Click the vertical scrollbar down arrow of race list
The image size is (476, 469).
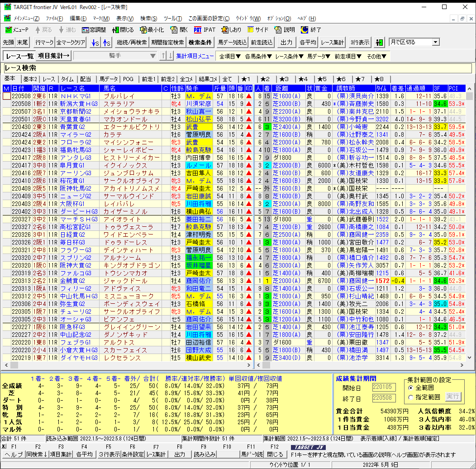click(x=469, y=358)
